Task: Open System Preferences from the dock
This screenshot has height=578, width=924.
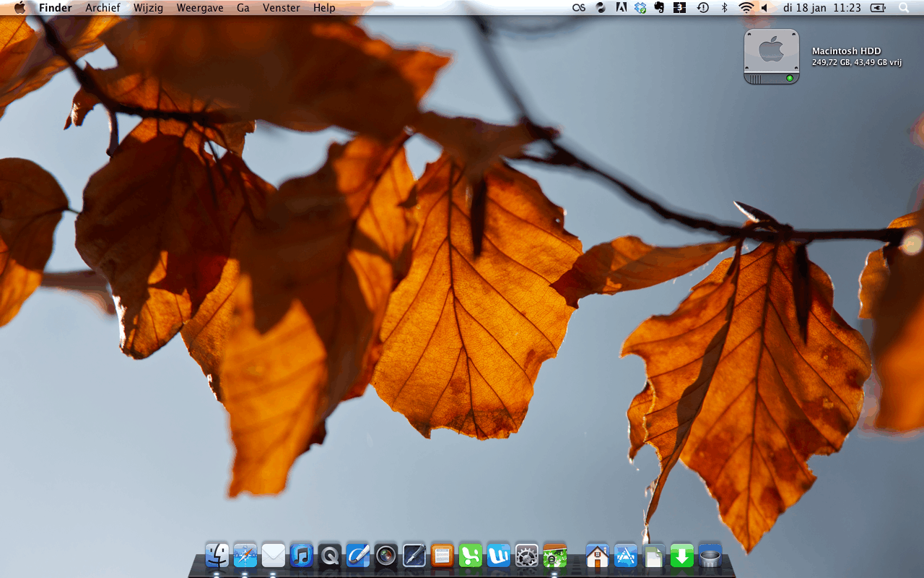Action: 527,556
